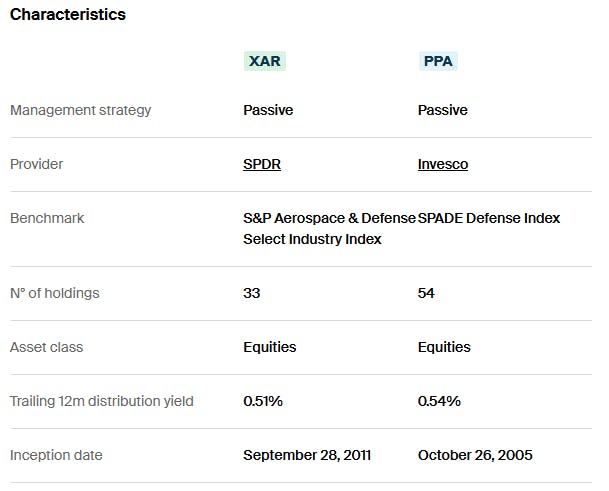
Task: Click the Management strategy row label
Action: point(80,110)
